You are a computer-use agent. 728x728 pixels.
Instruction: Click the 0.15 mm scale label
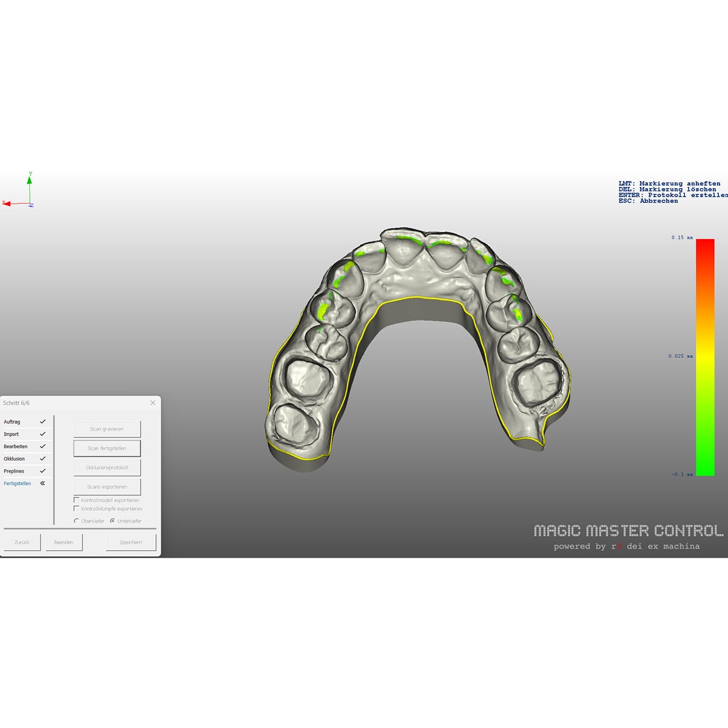[x=682, y=238]
